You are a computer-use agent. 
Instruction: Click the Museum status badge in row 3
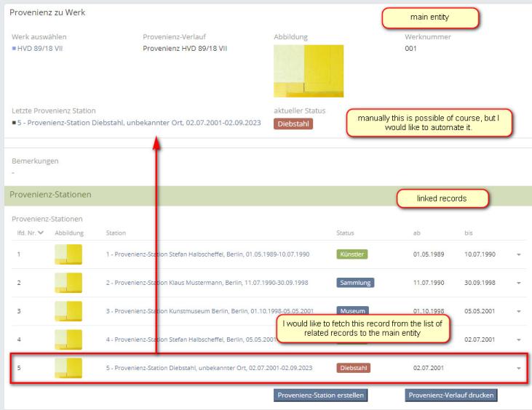[x=352, y=310]
